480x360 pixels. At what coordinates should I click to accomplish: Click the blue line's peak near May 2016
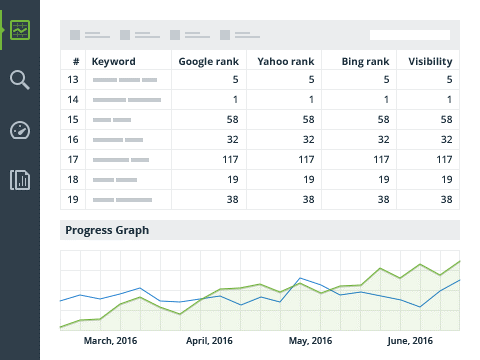pyautogui.click(x=300, y=278)
